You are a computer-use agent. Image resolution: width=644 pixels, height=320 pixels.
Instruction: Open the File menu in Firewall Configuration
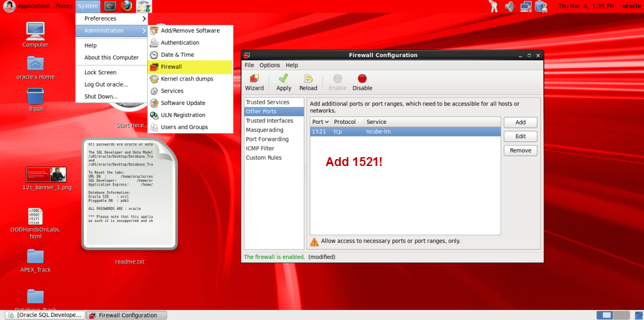click(x=249, y=65)
